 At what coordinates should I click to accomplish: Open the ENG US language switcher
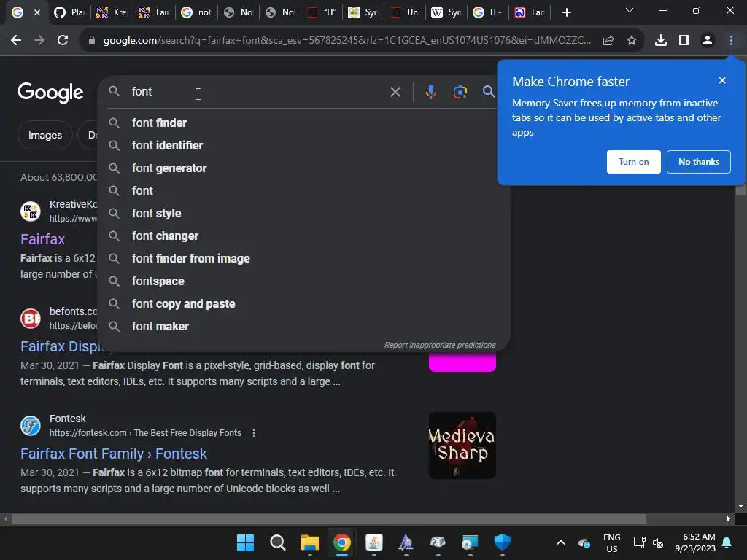point(612,542)
